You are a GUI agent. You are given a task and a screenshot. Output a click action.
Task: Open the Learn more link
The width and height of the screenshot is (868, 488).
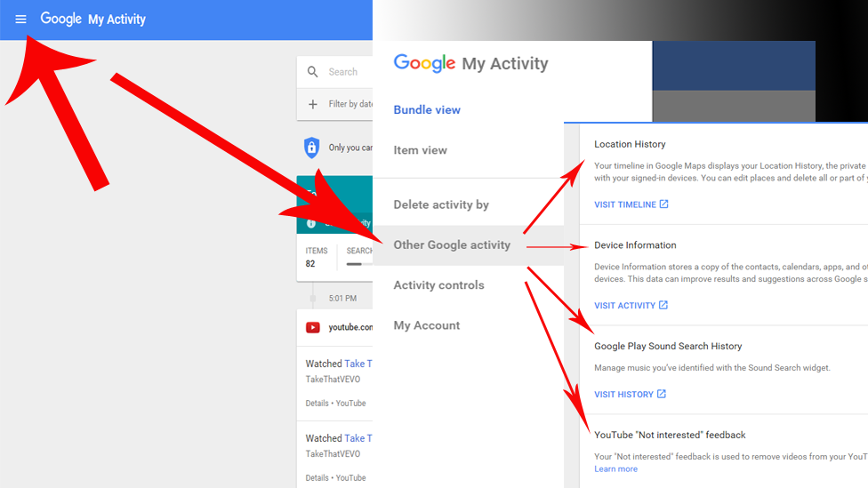615,468
